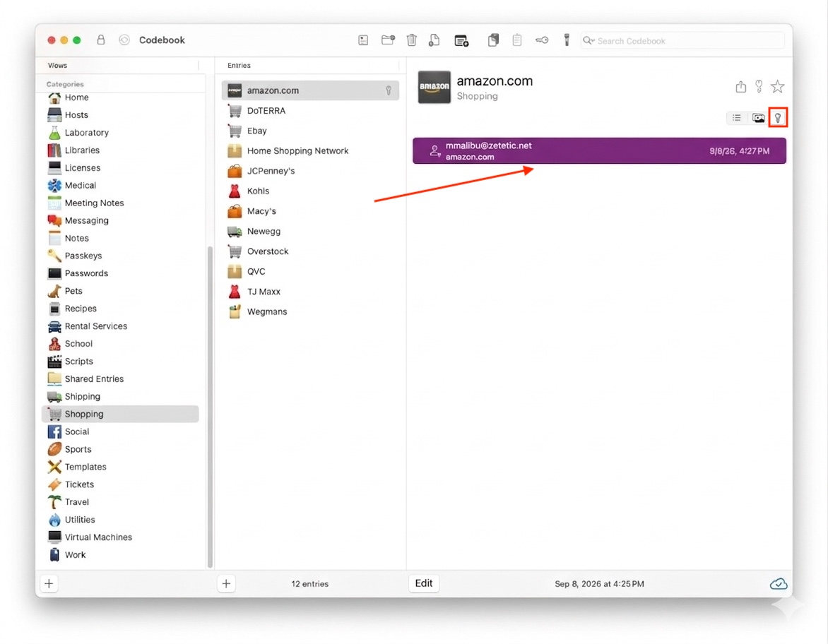Select the amazon.com entry in the list

click(311, 91)
